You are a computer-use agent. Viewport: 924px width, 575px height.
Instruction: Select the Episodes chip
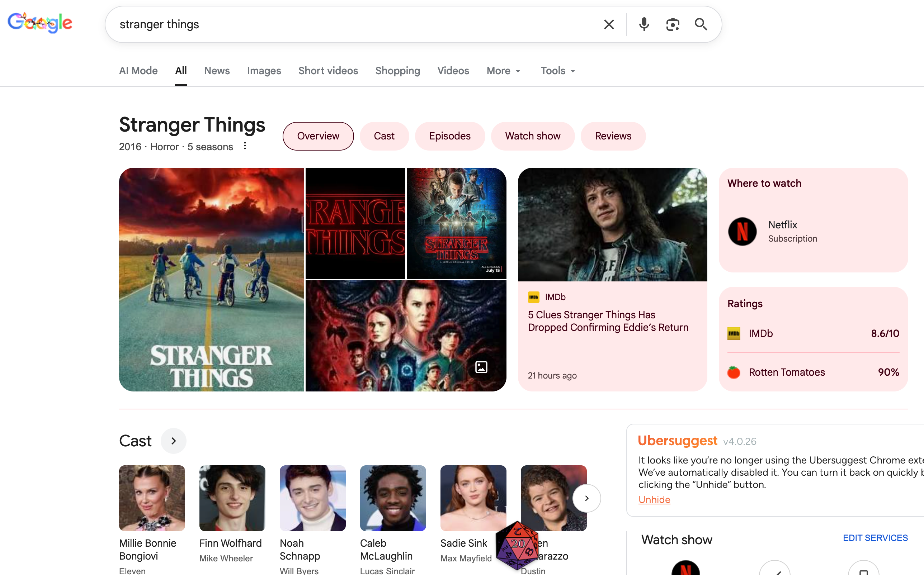[450, 136]
